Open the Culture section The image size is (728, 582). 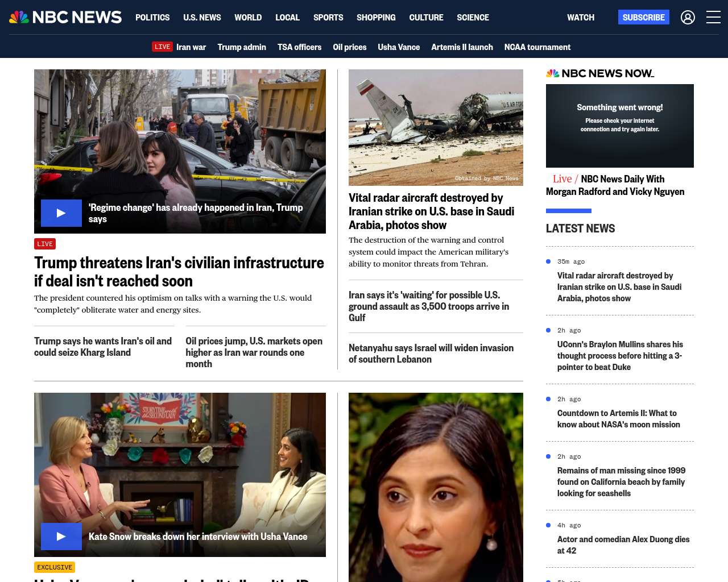click(x=426, y=18)
